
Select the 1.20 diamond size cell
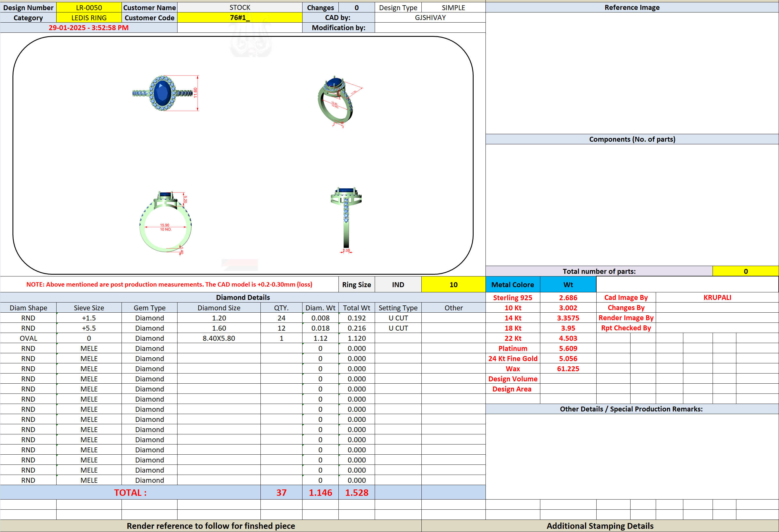(x=219, y=318)
